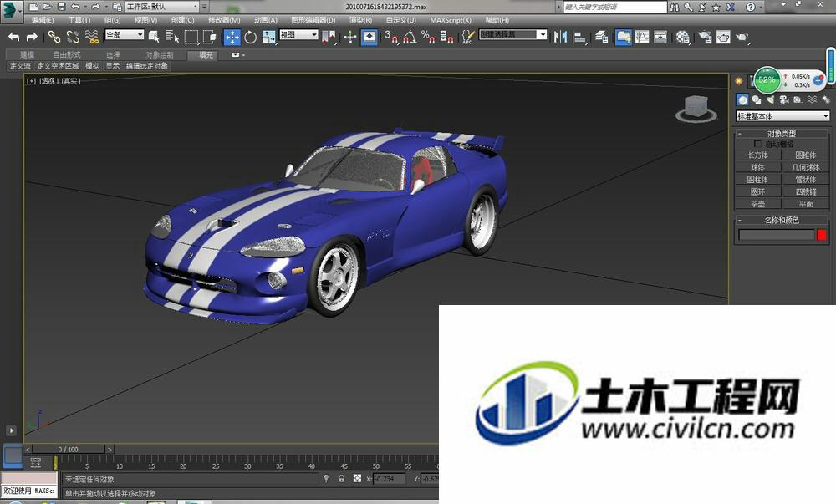Open the 标准基本体 object category dropdown
Screen dimensions: 836x504
pos(782,115)
